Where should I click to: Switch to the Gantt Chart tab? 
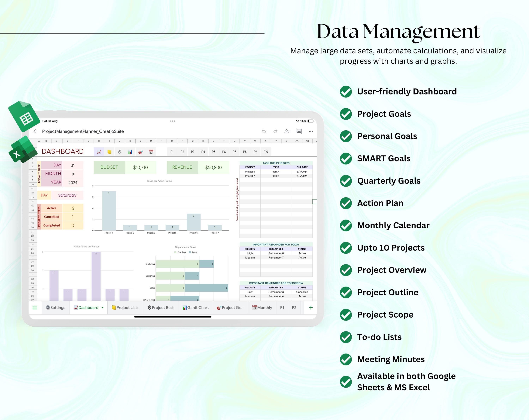pyautogui.click(x=196, y=307)
